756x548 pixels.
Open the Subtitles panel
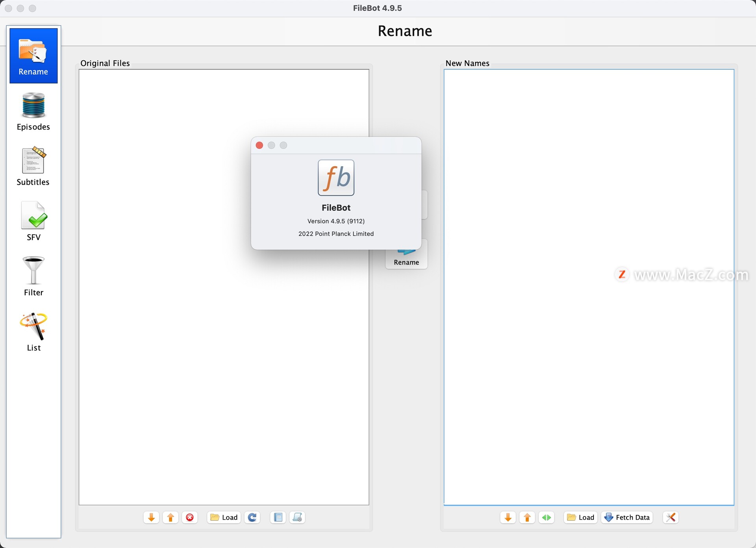[x=33, y=167]
